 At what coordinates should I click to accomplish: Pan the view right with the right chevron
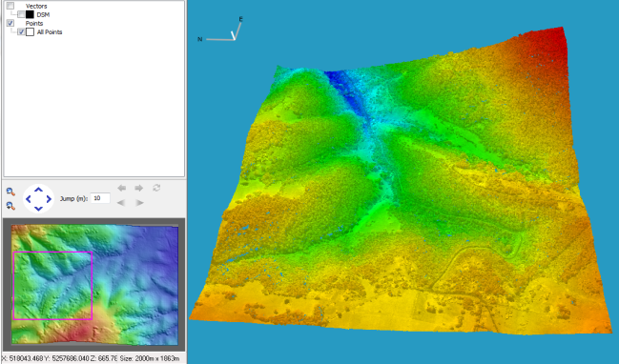(x=49, y=199)
